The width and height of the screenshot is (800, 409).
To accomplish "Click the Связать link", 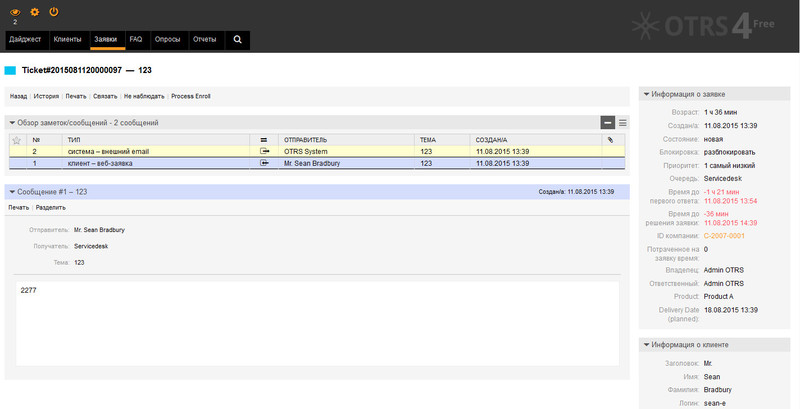I will coord(105,96).
